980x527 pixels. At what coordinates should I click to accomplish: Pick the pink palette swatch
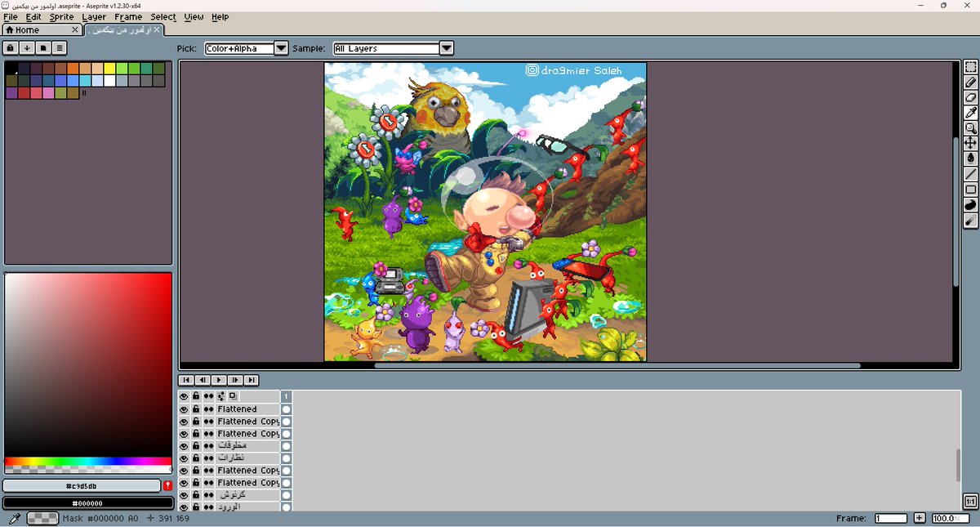[x=48, y=93]
